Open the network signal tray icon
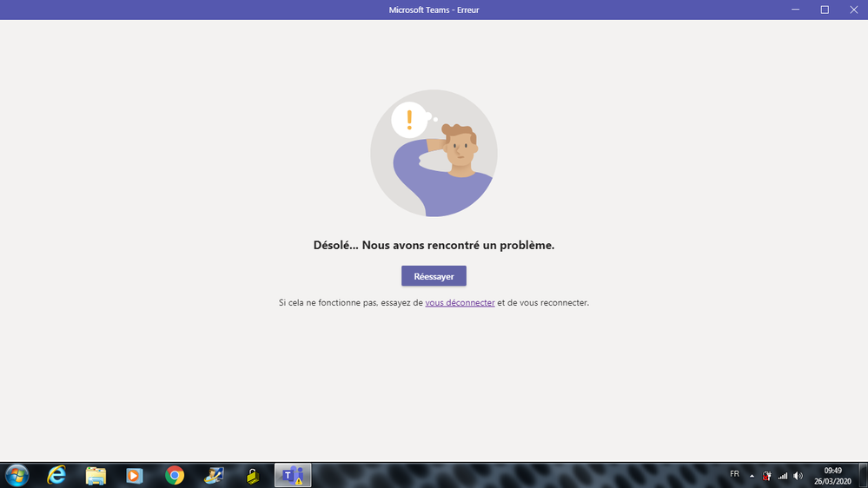868x488 pixels. (x=783, y=475)
